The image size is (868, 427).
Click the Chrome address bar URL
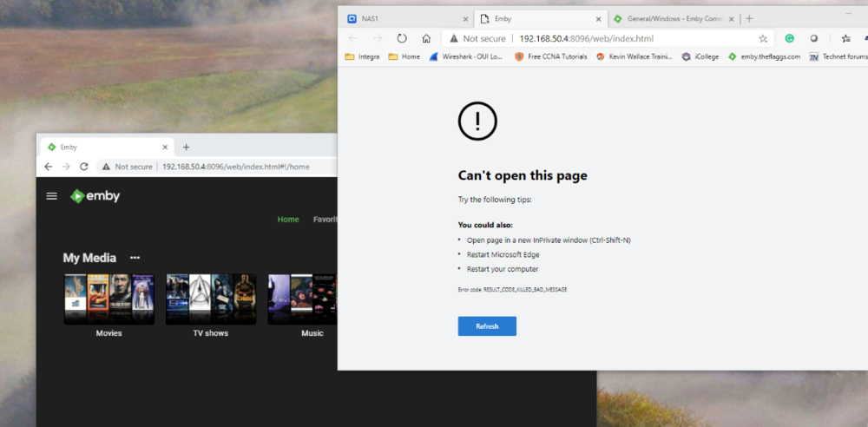point(236,167)
